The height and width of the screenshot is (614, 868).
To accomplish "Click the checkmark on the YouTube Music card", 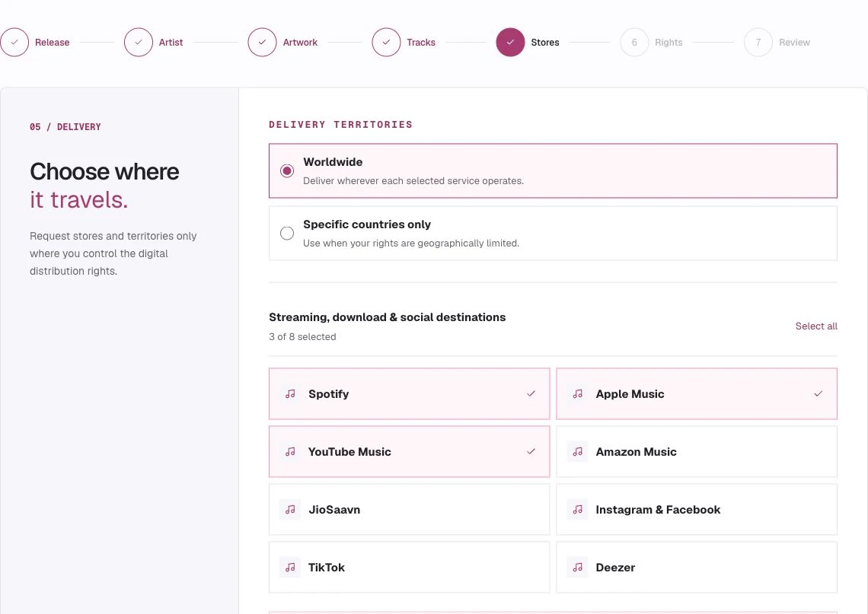I will coord(531,451).
